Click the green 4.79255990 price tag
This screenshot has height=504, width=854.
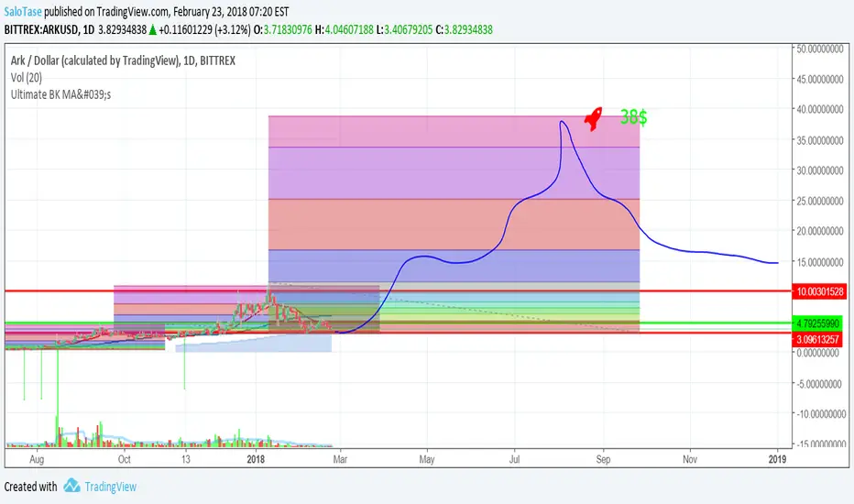819,323
